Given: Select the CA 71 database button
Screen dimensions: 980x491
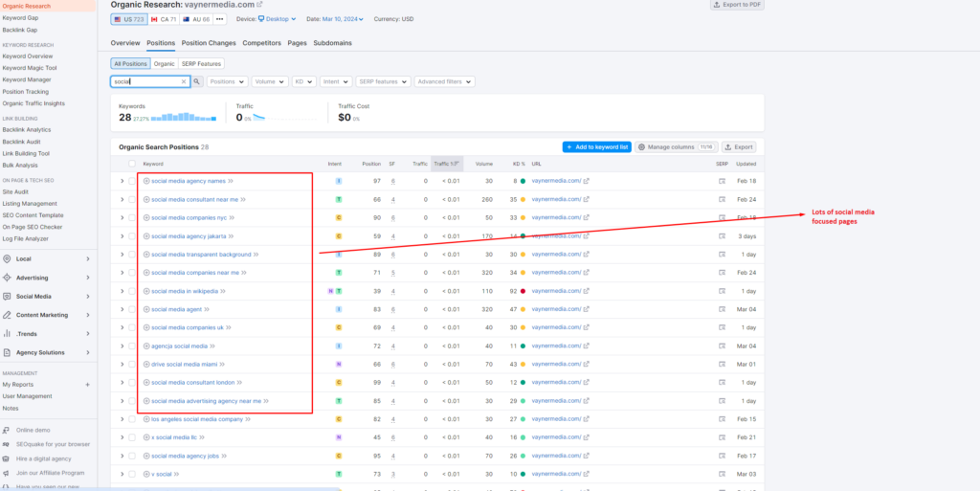Looking at the screenshot, I should point(165,19).
